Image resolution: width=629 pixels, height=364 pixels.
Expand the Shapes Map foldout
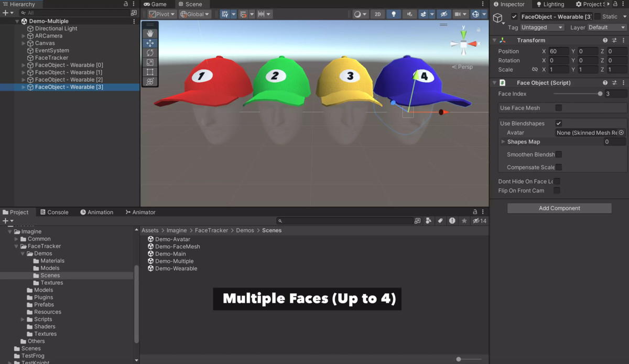coord(503,141)
